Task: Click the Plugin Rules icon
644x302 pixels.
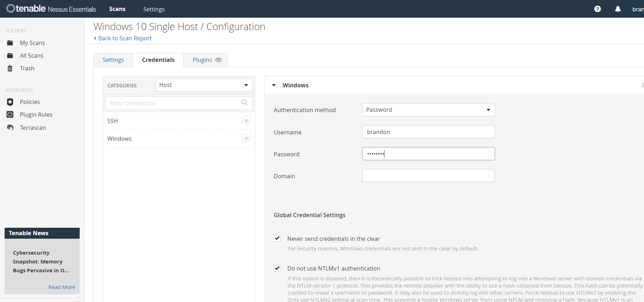Action: click(10, 115)
